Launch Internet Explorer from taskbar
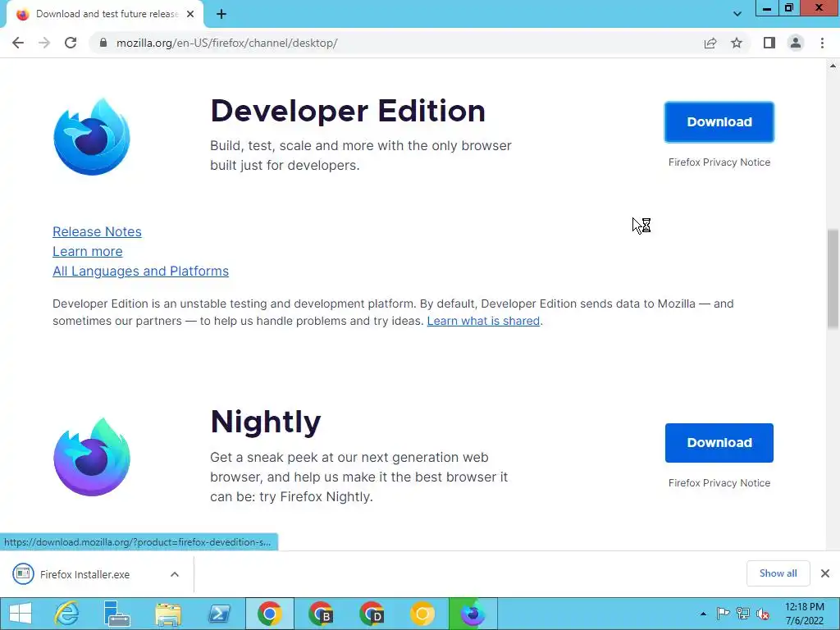 point(67,614)
